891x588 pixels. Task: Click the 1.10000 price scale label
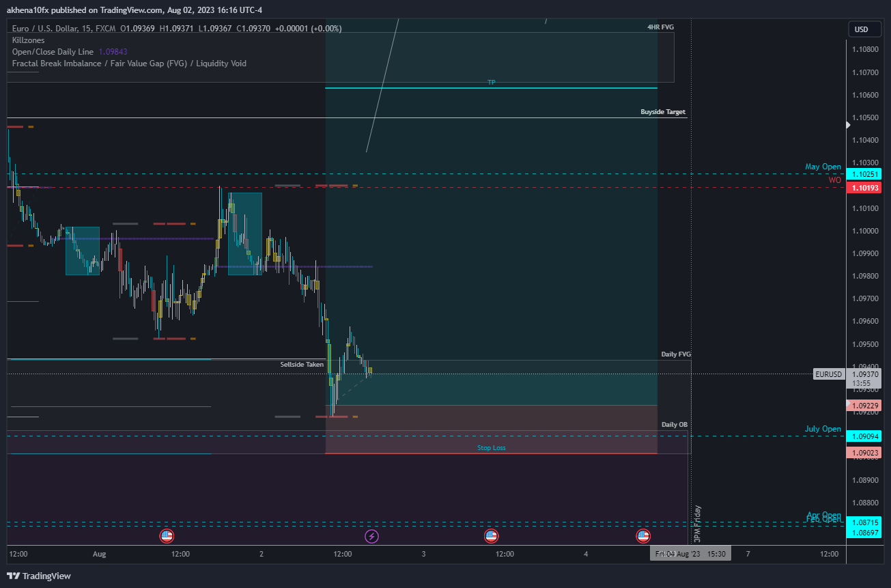click(x=864, y=231)
